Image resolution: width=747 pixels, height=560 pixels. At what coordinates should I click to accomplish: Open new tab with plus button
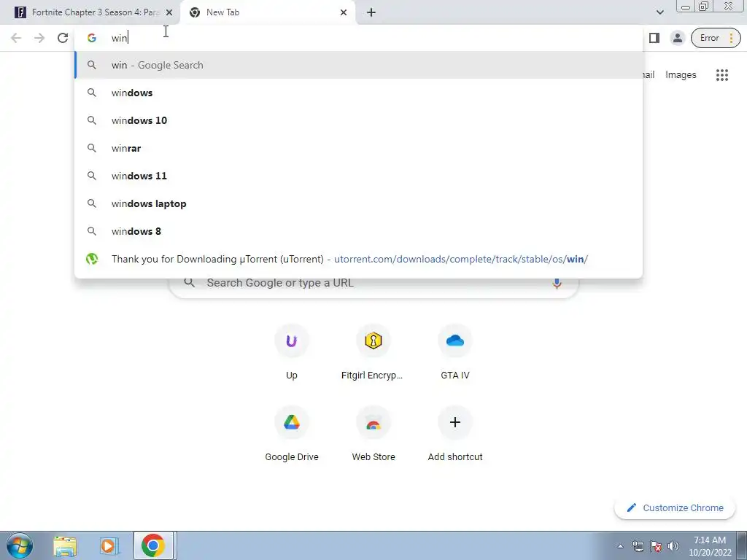(x=371, y=12)
